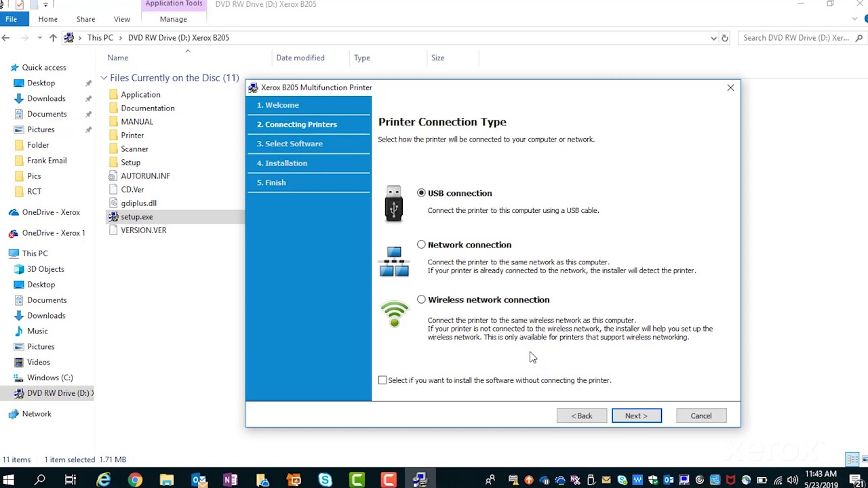Select the MANUAL folder
Viewport: 868px width, 488px height.
pos(136,122)
